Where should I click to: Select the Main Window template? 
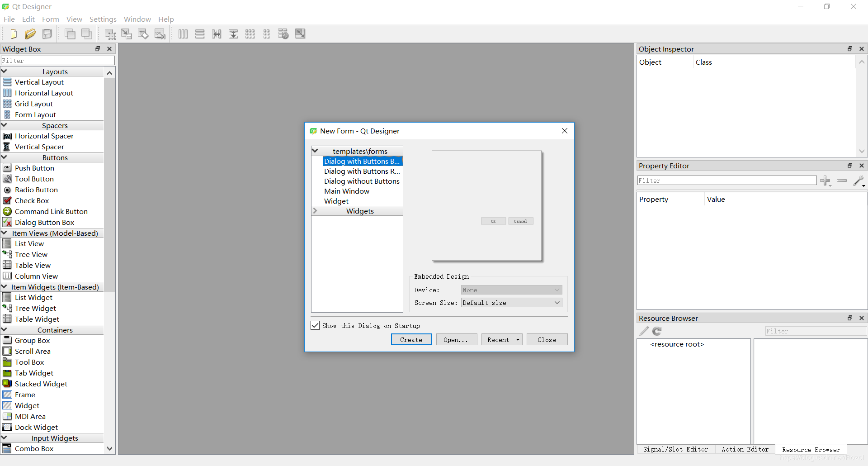coord(347,191)
